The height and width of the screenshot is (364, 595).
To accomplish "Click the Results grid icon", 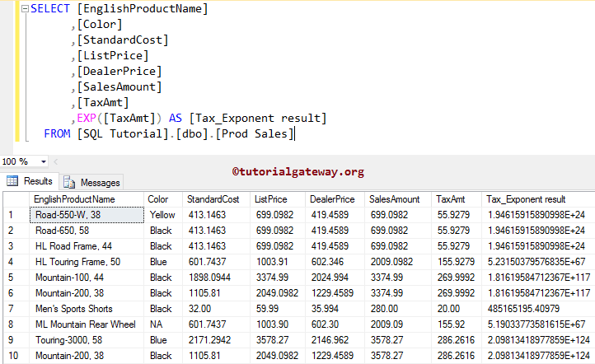I will point(12,181).
